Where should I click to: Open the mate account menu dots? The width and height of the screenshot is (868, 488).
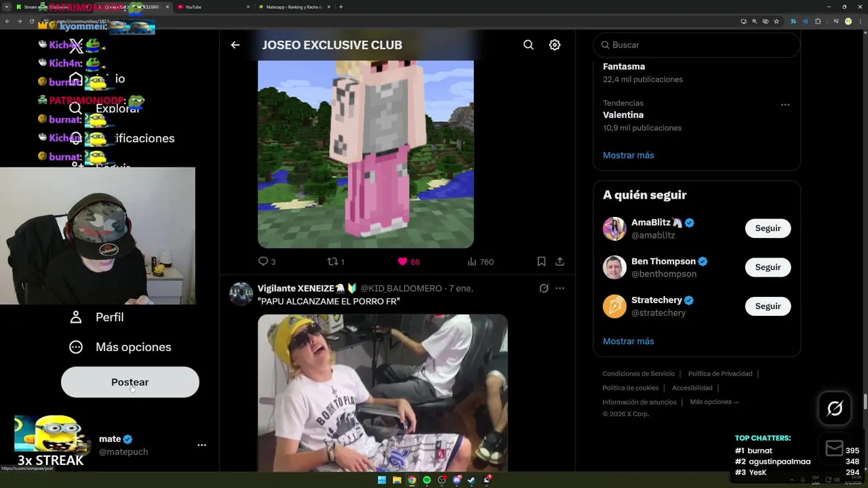click(x=201, y=445)
